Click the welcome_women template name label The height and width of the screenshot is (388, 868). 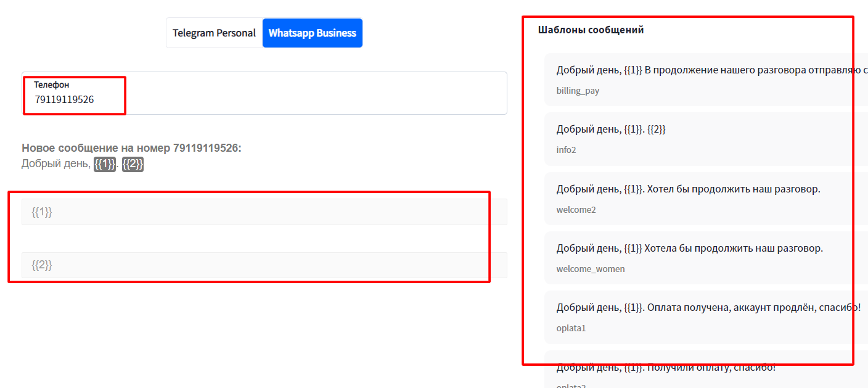[x=591, y=269]
